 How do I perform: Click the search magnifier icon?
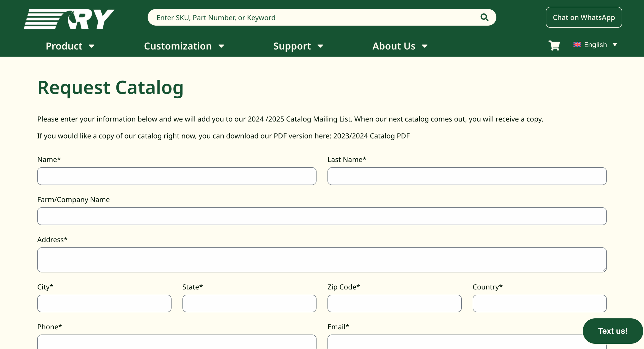484,17
